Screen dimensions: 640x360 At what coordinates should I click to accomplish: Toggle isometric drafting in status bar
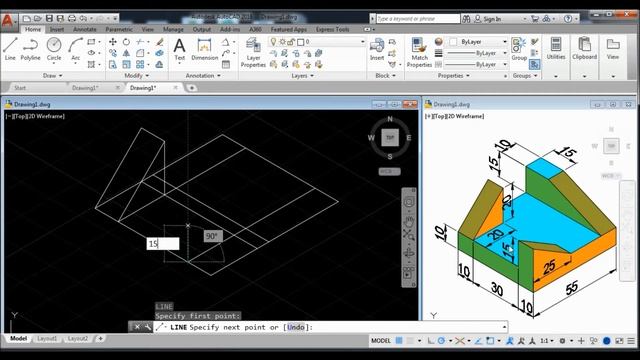point(460,340)
